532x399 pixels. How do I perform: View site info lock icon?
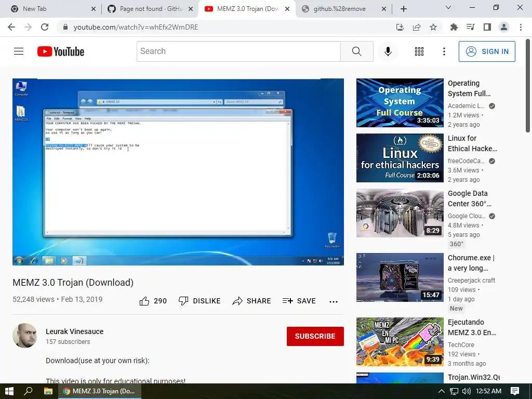click(x=65, y=27)
